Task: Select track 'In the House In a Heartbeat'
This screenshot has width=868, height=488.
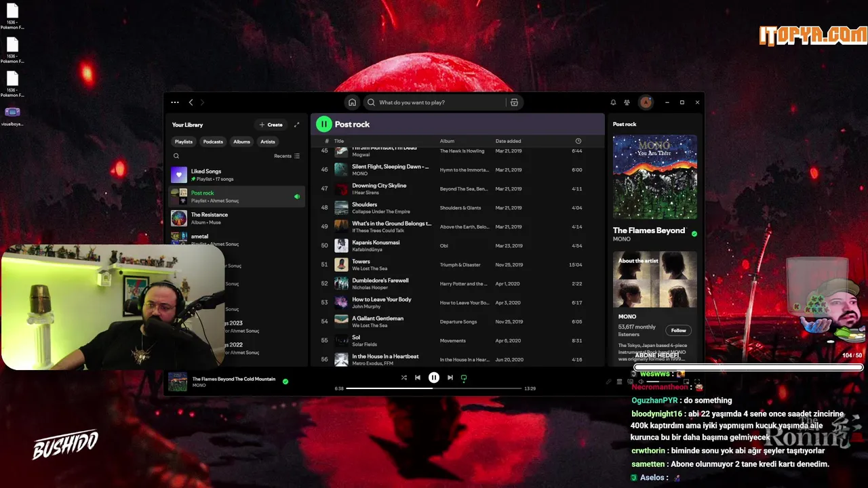Action: (x=458, y=360)
